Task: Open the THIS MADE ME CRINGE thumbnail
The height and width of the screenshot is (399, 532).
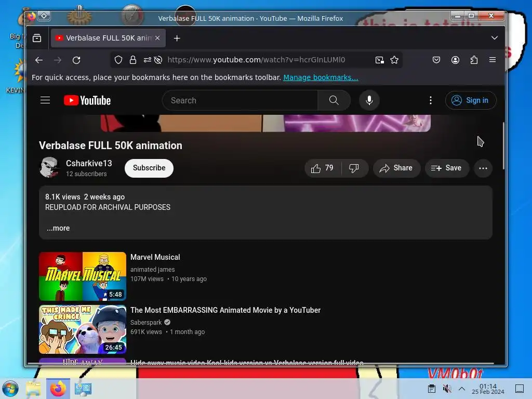Action: (x=83, y=329)
